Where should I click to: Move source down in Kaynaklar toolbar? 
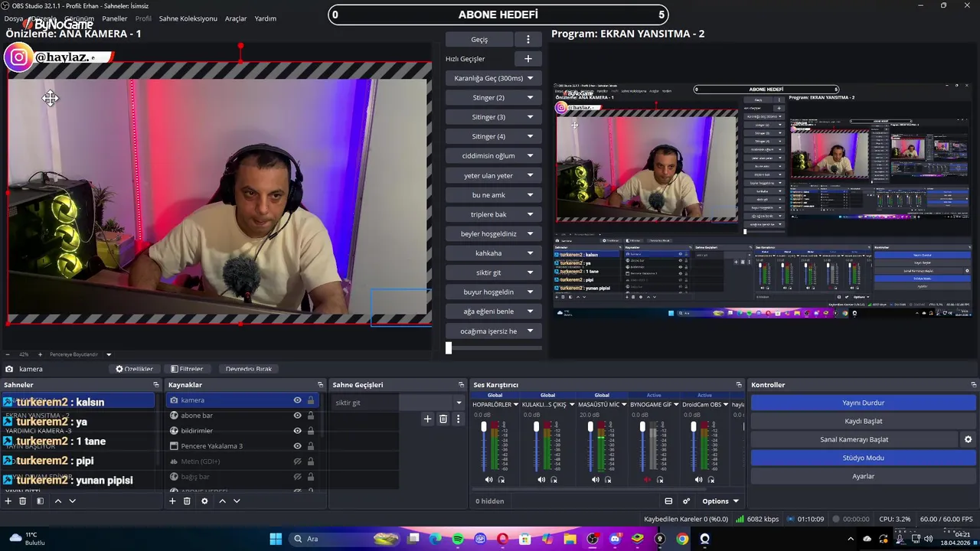pos(237,500)
